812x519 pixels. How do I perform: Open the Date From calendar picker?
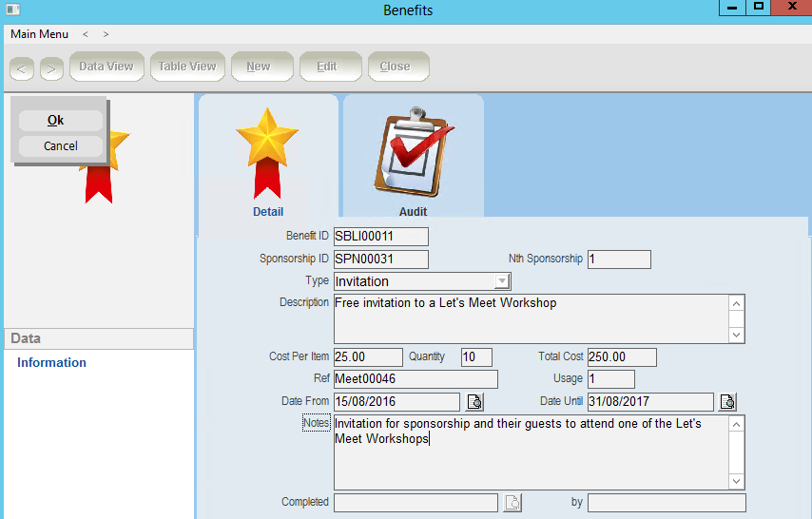pos(475,402)
